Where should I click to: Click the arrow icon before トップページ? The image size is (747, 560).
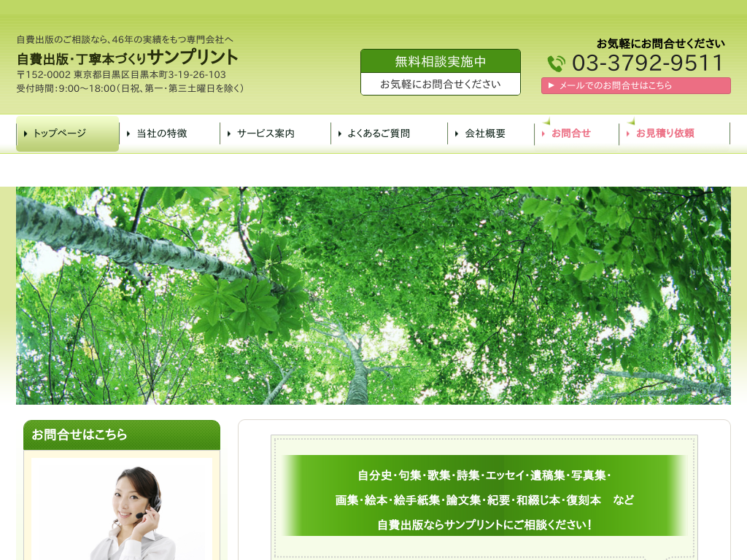coord(26,133)
